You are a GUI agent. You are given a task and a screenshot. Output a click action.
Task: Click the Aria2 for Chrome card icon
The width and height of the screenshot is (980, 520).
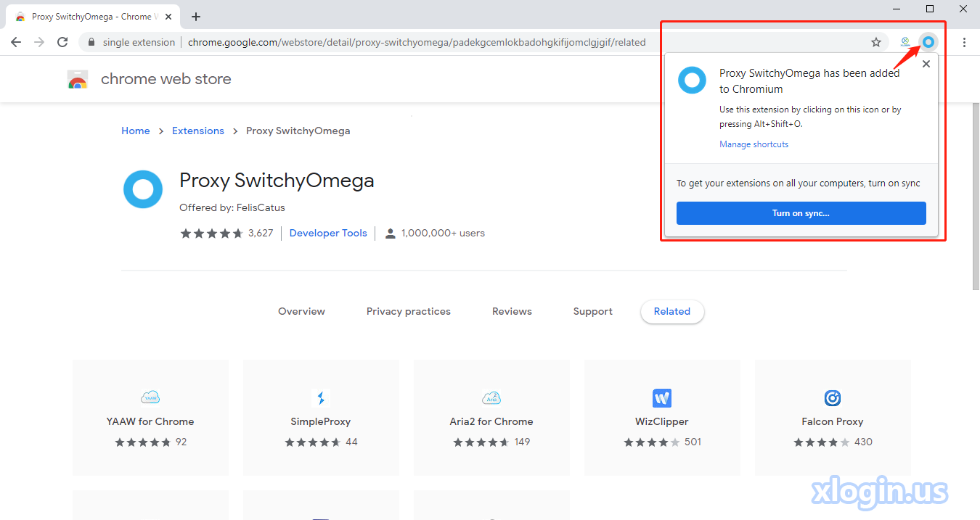[x=491, y=397]
